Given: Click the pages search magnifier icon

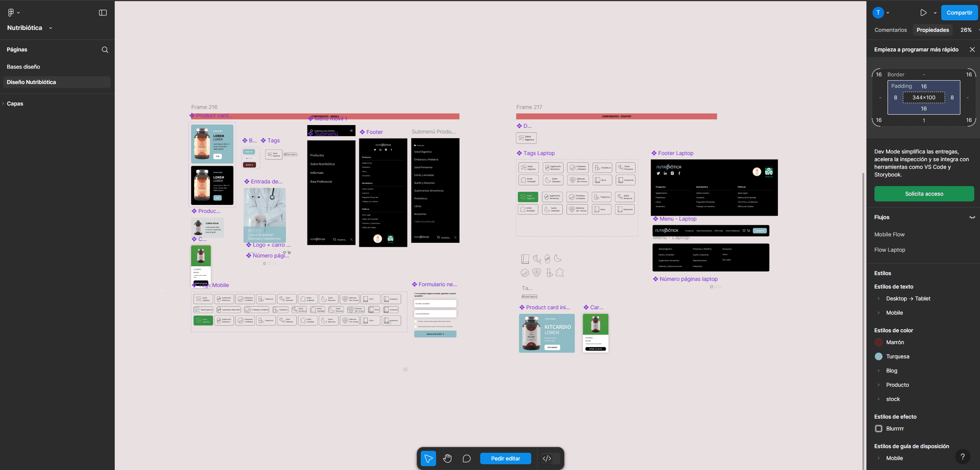Looking at the screenshot, I should tap(105, 50).
